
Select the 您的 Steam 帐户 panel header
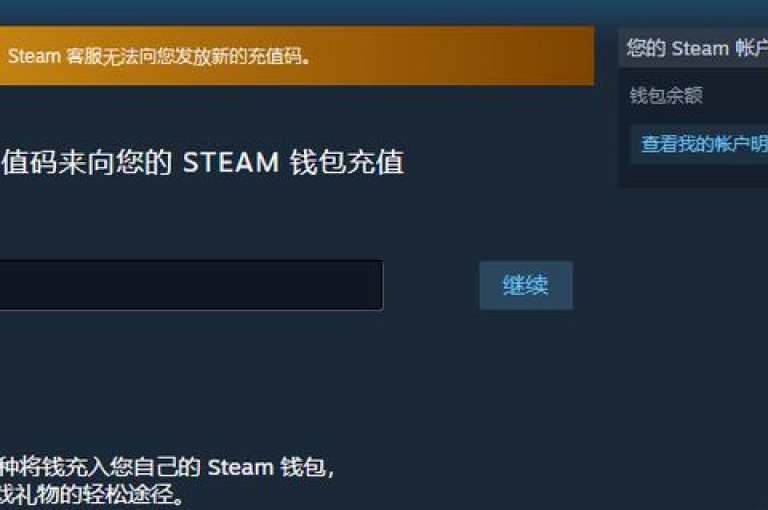point(697,49)
